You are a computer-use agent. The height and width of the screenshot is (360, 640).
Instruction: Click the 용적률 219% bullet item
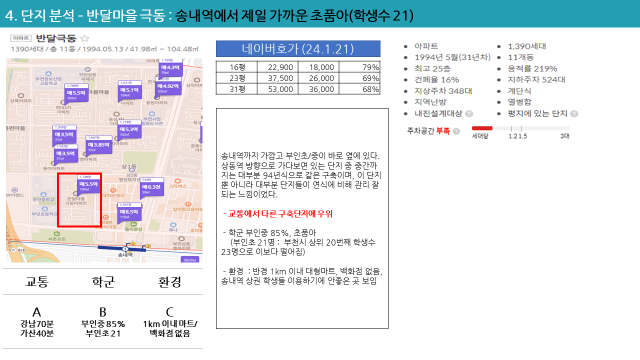pyautogui.click(x=532, y=69)
